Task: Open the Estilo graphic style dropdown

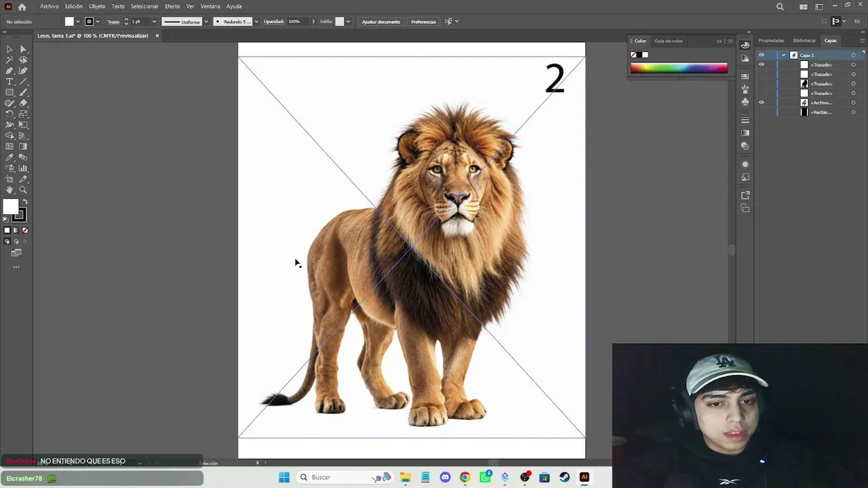Action: (x=349, y=22)
